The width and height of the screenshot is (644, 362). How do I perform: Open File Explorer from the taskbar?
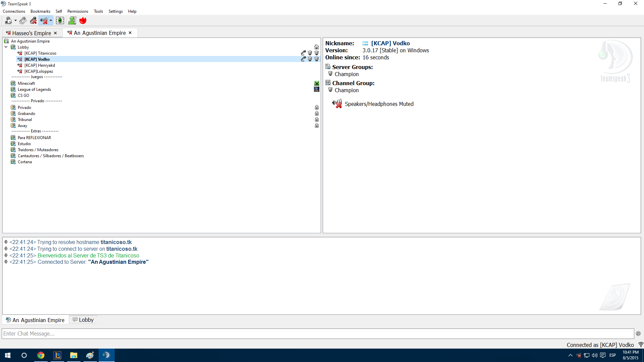tap(74, 355)
